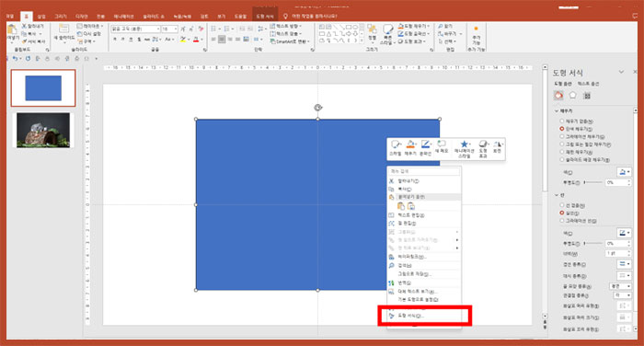644x346 pixels.
Task: Click the Shape Fill button in the ribbon
Action: click(414, 26)
